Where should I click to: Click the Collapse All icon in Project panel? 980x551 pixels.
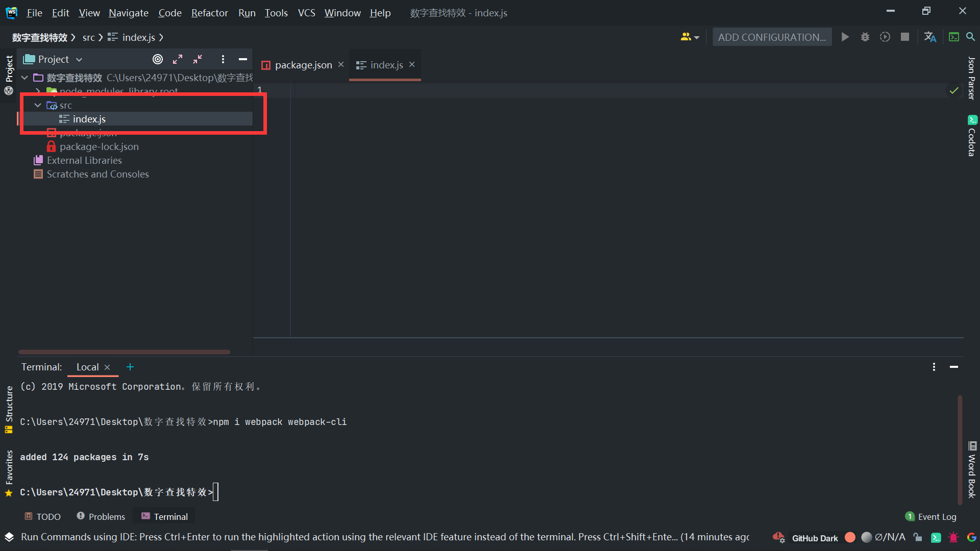tap(198, 59)
